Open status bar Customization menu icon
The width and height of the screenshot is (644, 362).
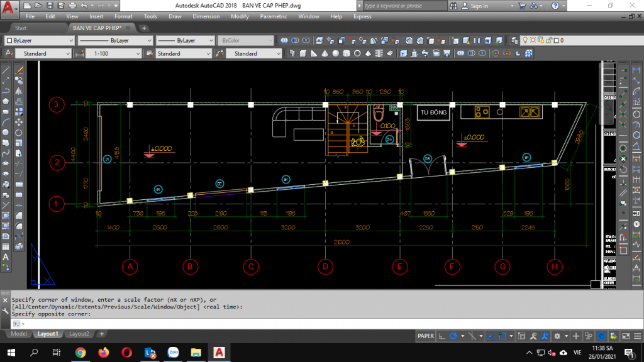(638, 336)
